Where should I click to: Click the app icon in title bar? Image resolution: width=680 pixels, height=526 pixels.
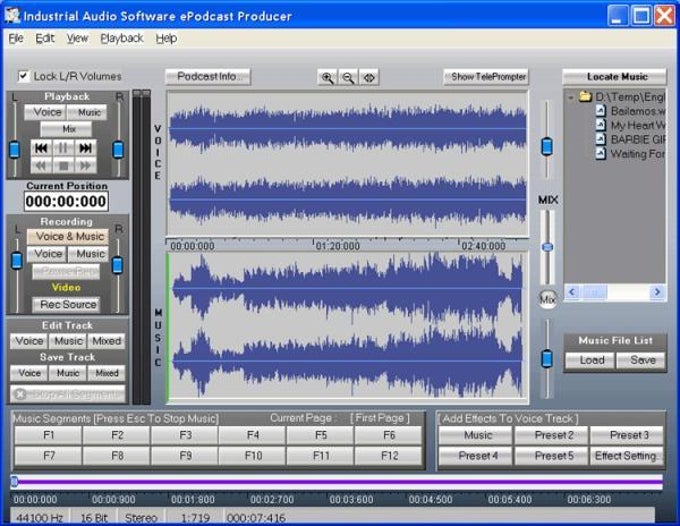[x=12, y=15]
